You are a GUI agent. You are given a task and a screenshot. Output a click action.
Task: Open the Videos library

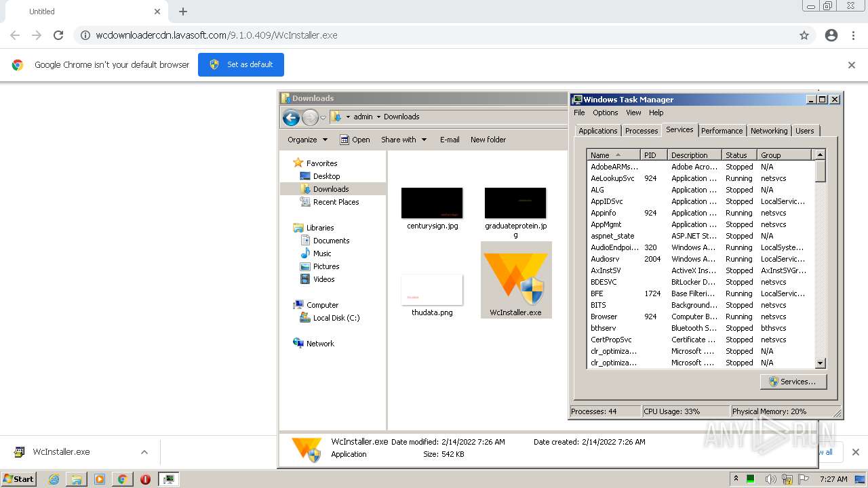pos(323,279)
